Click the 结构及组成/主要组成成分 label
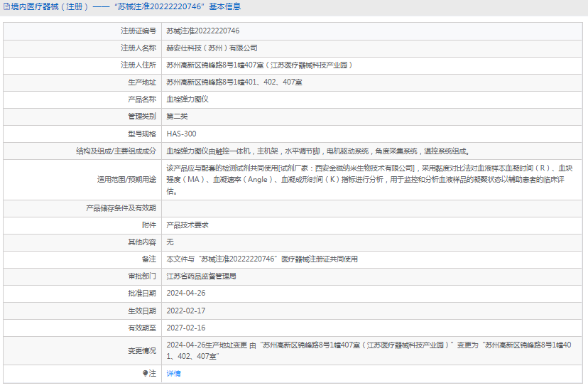 coord(116,151)
